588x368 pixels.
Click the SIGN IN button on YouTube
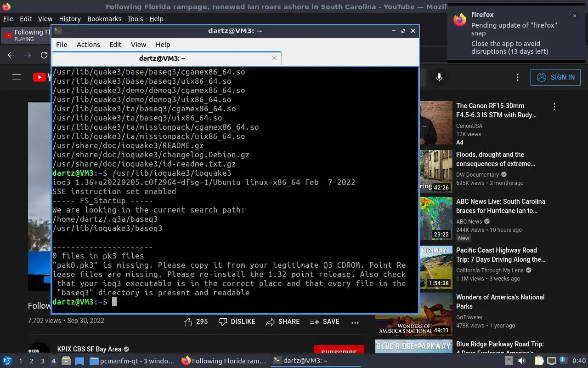[555, 77]
